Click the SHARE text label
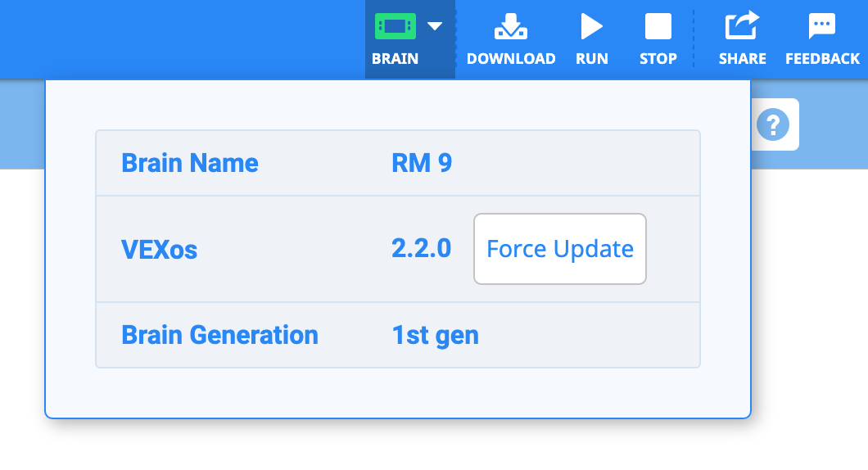 742,59
